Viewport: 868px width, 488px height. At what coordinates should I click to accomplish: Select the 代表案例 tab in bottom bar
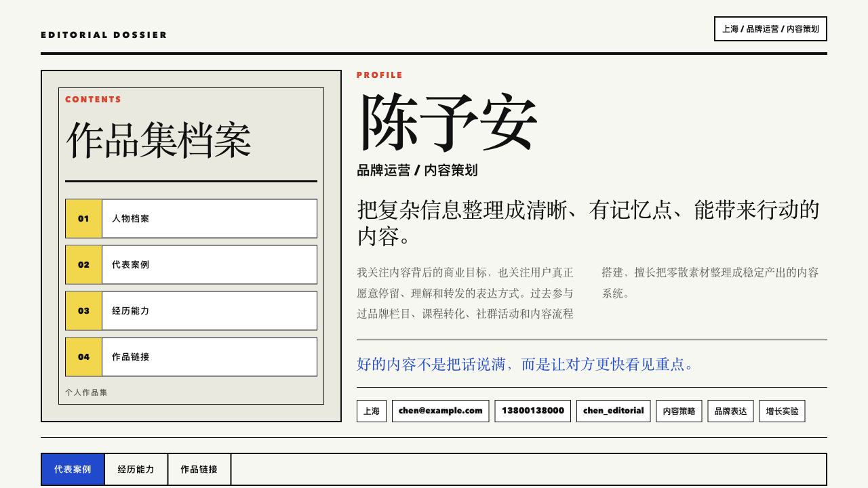coord(73,469)
